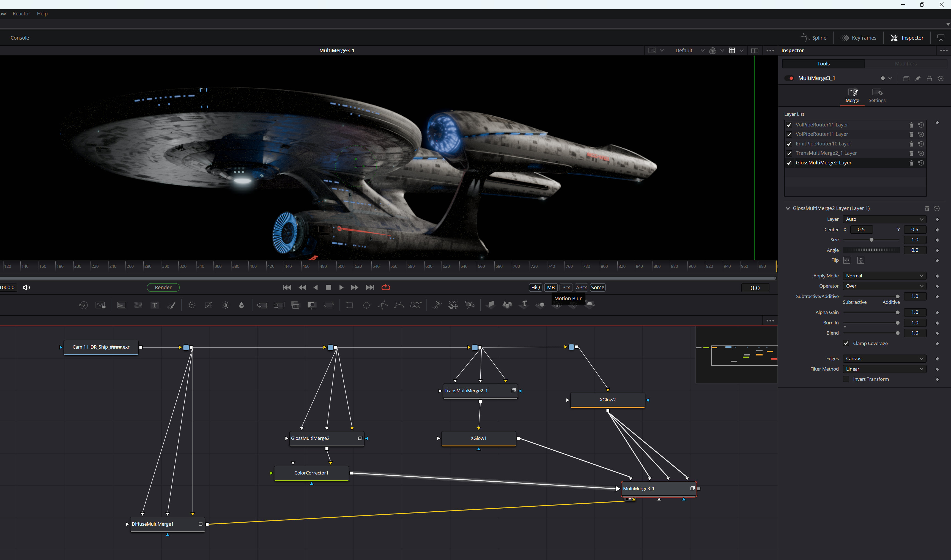Screen dimensions: 951x560
Task: Add Text 3D tool from toolbar
Action: click(524, 305)
